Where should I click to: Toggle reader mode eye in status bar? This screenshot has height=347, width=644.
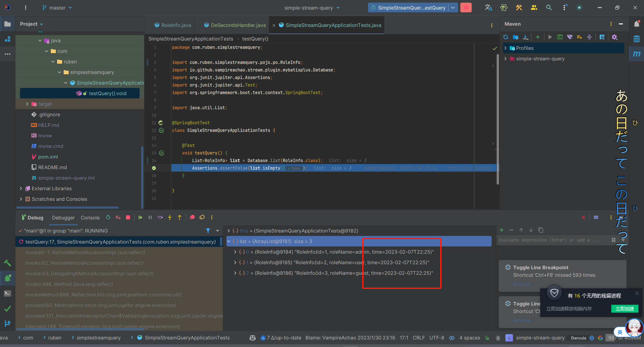click(x=452, y=338)
